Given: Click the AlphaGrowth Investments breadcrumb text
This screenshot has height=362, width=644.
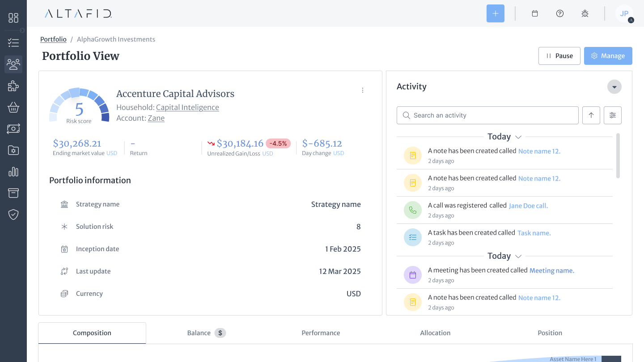Looking at the screenshot, I should coord(116,39).
